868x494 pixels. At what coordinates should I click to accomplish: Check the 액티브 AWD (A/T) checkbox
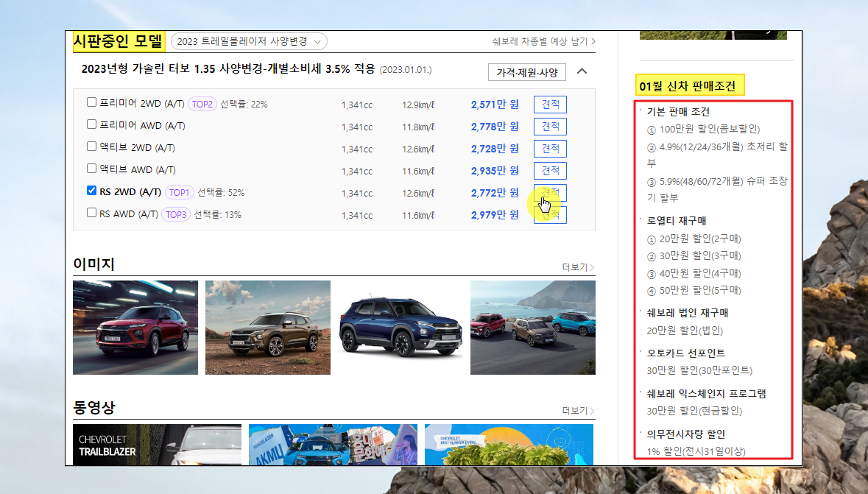coord(91,169)
